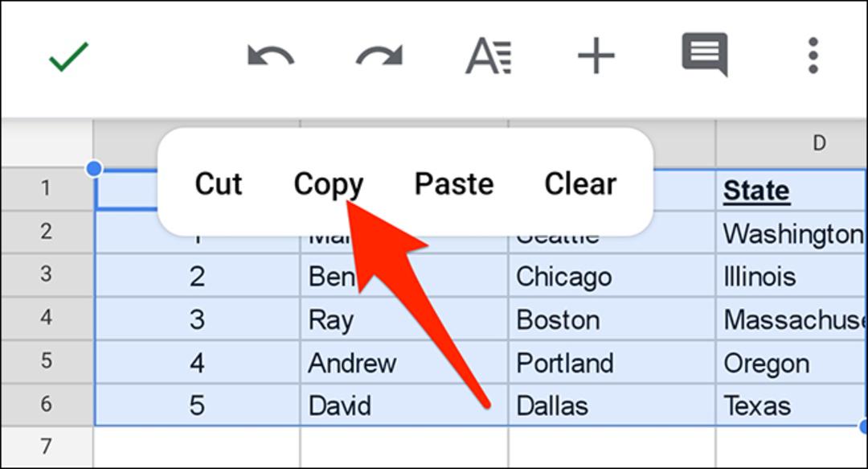The height and width of the screenshot is (469, 868).
Task: Open the text format icon
Action: pyautogui.click(x=489, y=56)
